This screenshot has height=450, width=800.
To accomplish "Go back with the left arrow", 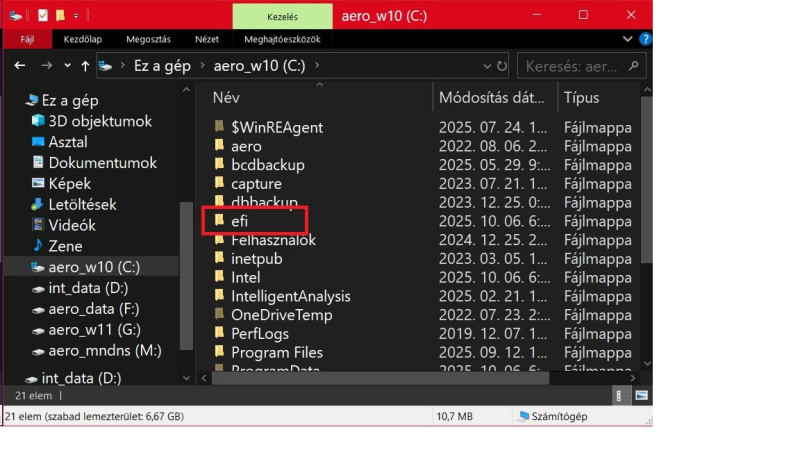I will [20, 65].
